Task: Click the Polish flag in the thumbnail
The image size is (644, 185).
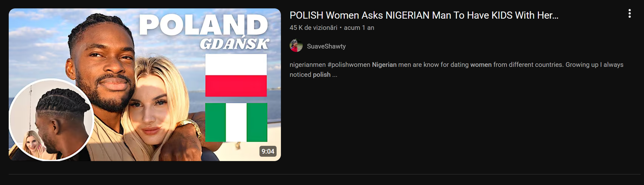Action: pyautogui.click(x=236, y=75)
